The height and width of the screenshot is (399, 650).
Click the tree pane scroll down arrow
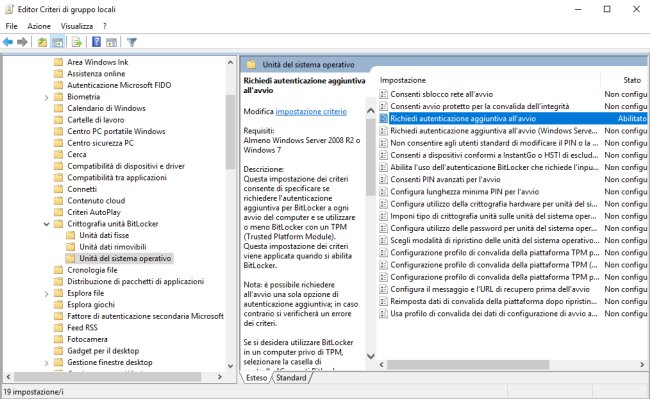230,366
